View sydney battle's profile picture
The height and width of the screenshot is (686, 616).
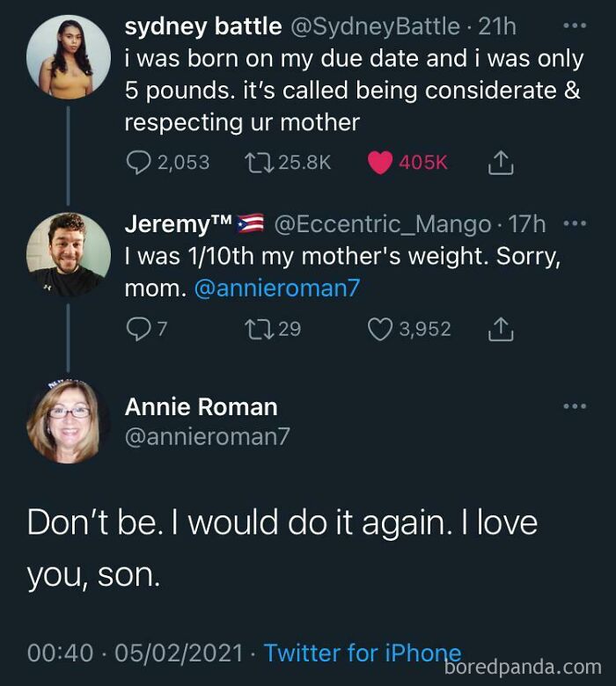coord(69,56)
